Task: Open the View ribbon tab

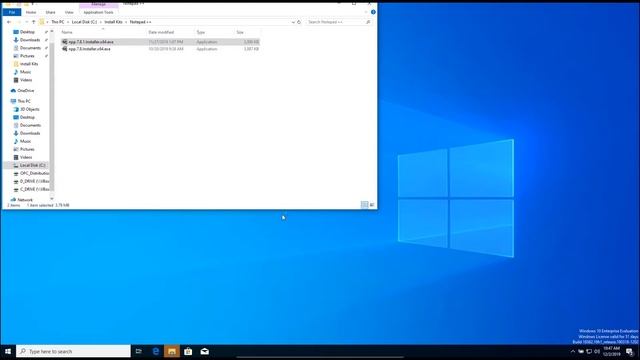Action: [69, 12]
